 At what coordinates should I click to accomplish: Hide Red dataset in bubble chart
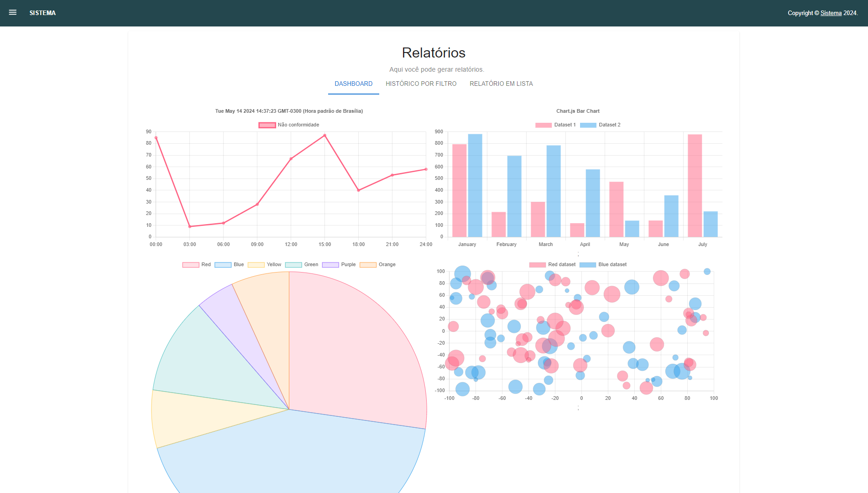tap(552, 265)
